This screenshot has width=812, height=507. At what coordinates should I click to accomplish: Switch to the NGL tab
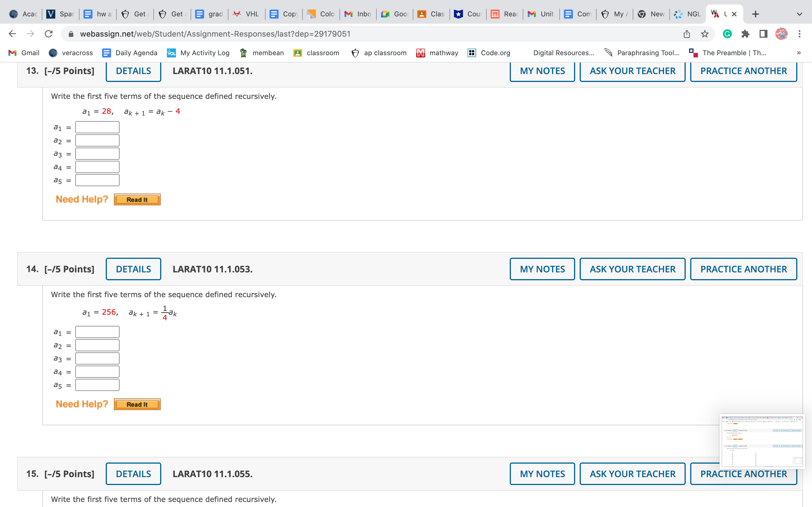coord(687,14)
